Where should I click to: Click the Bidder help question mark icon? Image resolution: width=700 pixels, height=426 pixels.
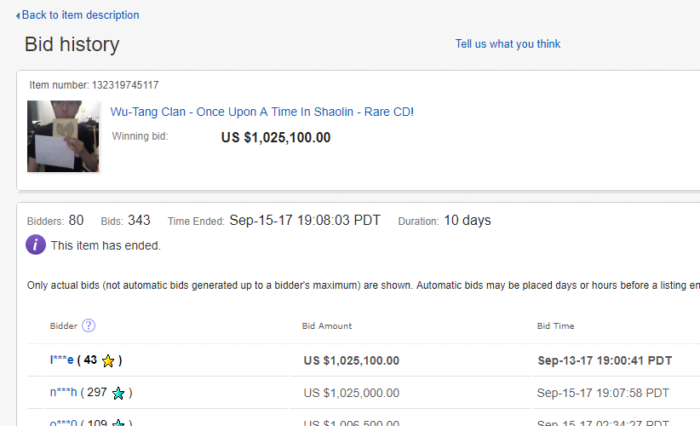click(x=88, y=326)
